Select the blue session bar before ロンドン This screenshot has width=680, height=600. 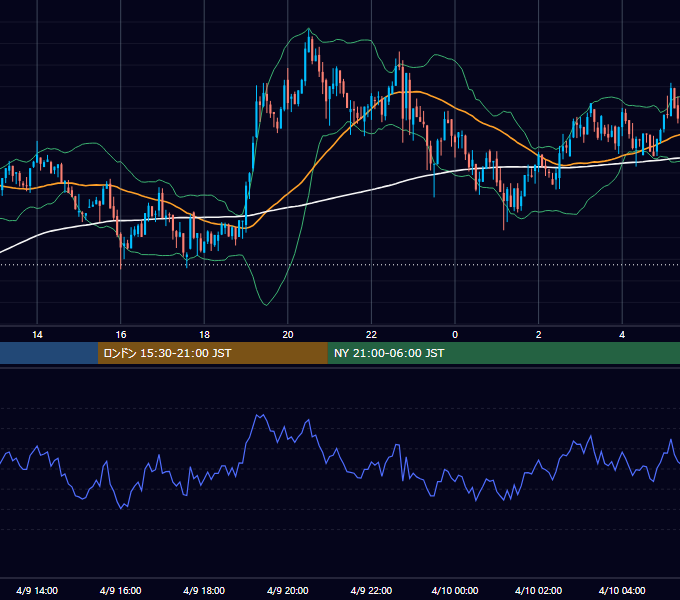pos(49,353)
